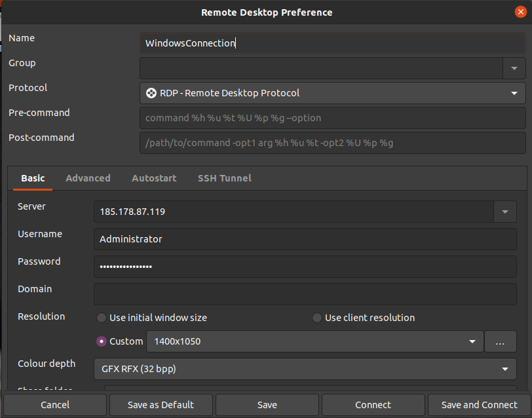Close the Remote Desktop Preference dialog
Image resolution: width=532 pixels, height=418 pixels.
[520, 12]
